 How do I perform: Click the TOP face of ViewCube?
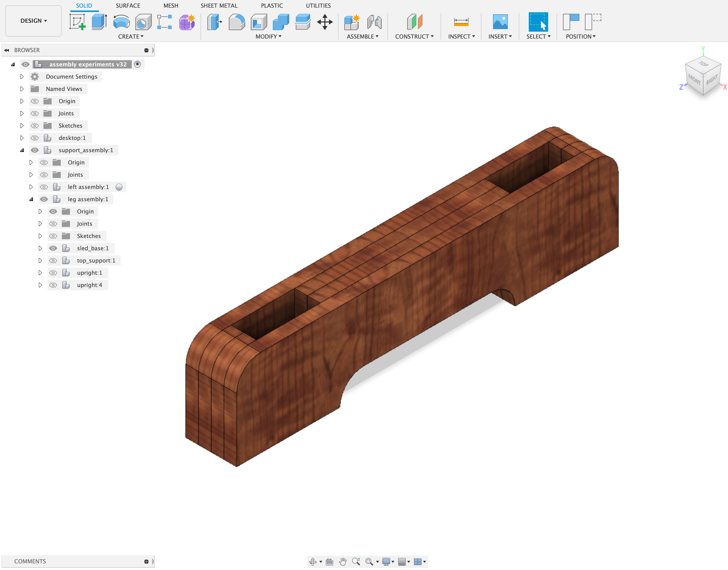pos(704,64)
